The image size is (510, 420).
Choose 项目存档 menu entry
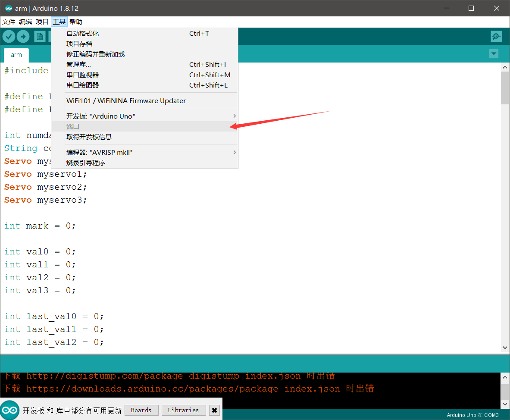(145, 44)
